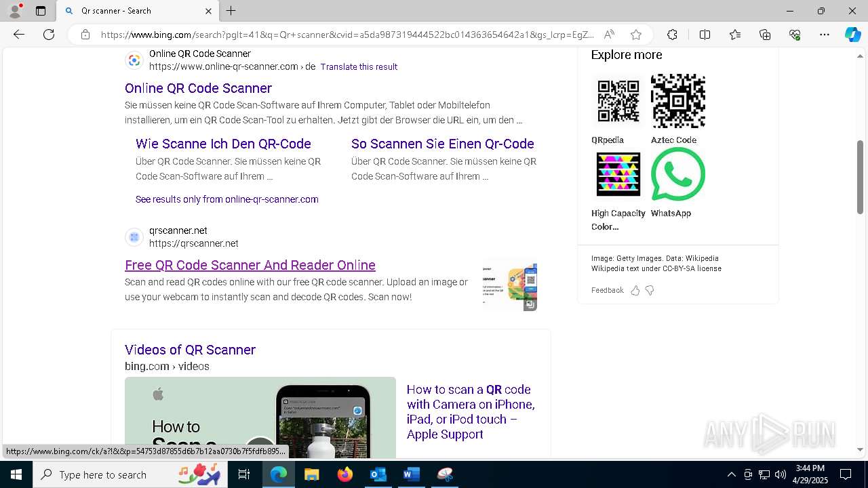Add this page to favorites star
The height and width of the screenshot is (488, 868).
tap(635, 35)
